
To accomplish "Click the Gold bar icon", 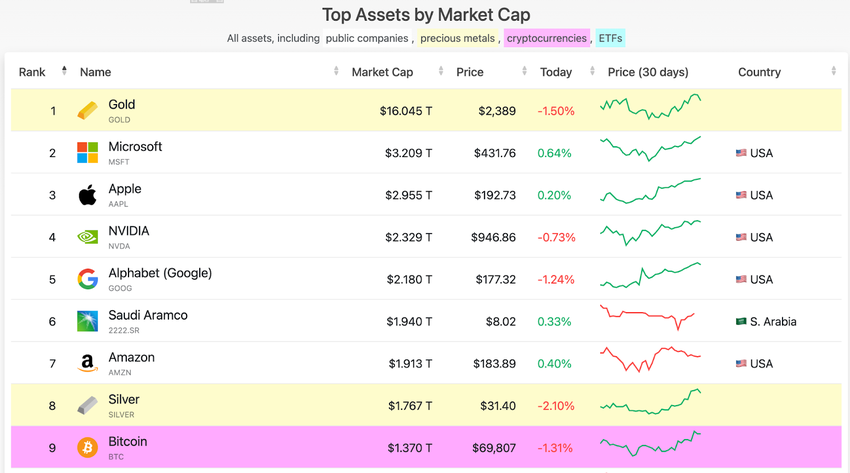I will click(x=88, y=110).
